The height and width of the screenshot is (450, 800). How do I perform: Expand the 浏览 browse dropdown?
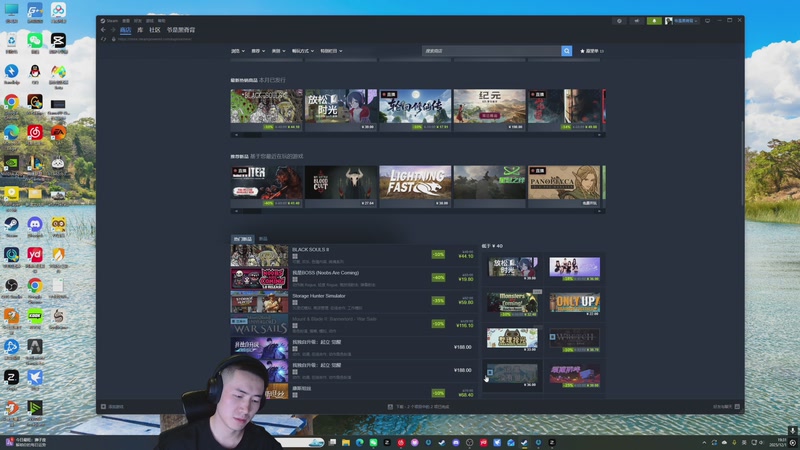(238, 51)
